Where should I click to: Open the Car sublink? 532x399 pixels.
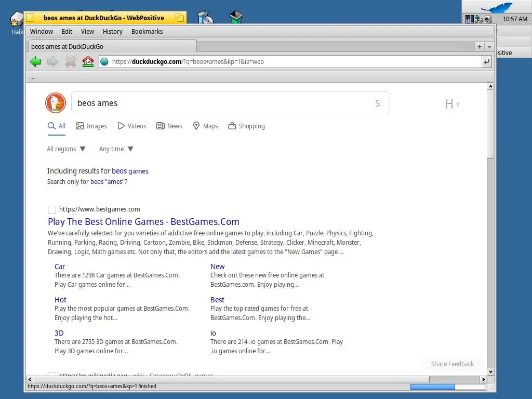pos(60,267)
